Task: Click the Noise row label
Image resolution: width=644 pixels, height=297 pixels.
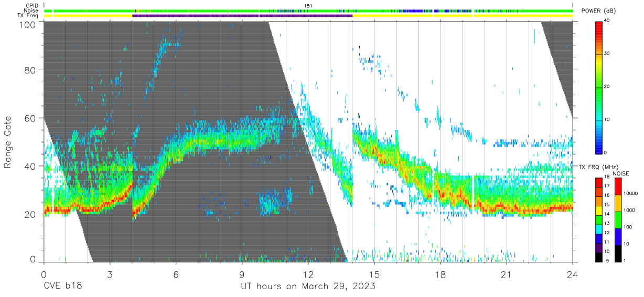Action: (x=31, y=10)
